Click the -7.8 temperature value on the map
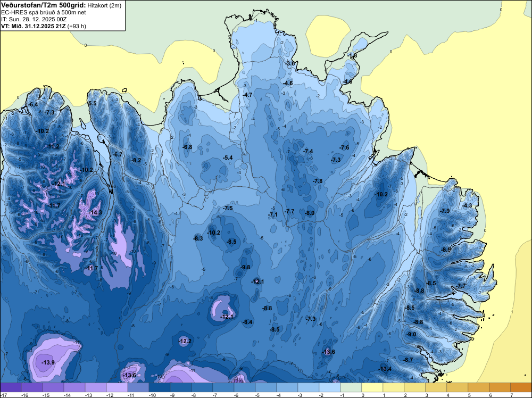532x398 pixels. [318, 181]
